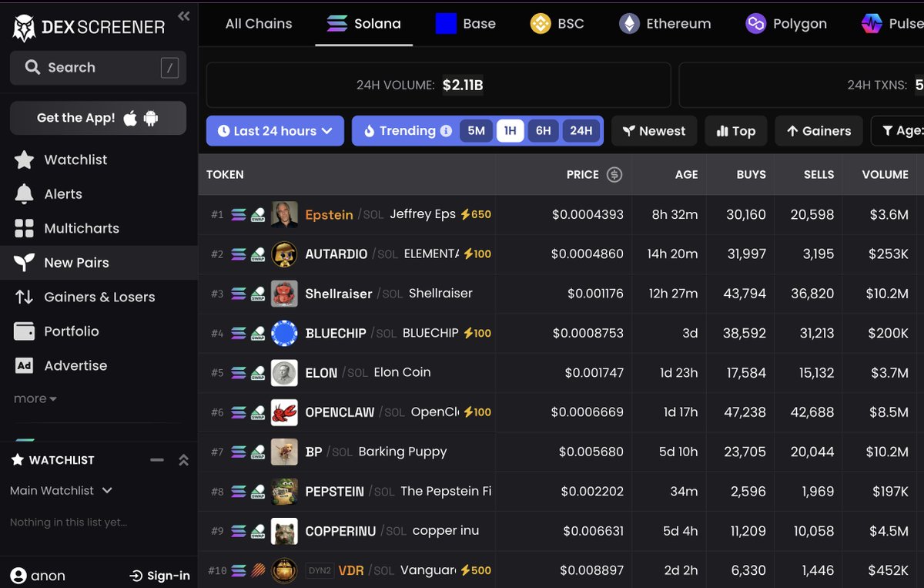Click OPENCLAW lobster token icon

pos(284,412)
